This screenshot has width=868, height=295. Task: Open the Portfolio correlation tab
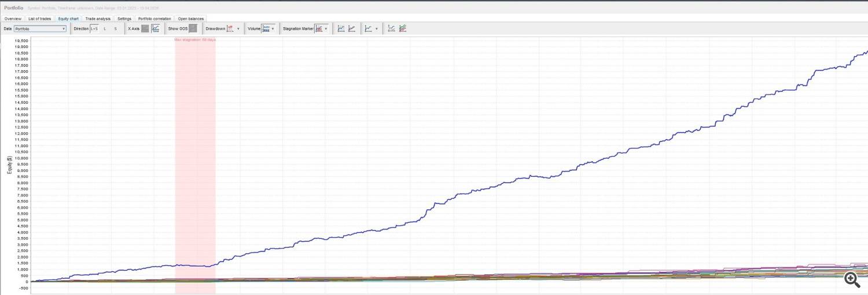pyautogui.click(x=155, y=19)
